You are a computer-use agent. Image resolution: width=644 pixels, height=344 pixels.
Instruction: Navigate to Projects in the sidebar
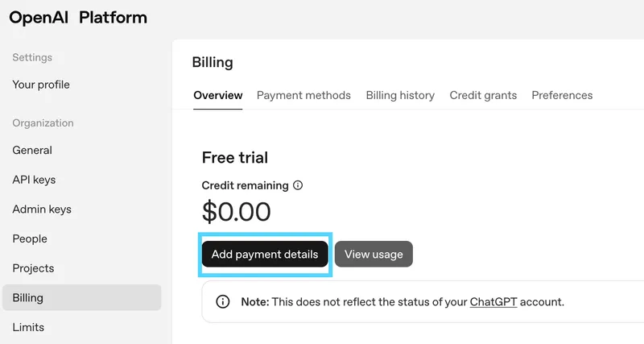tap(33, 268)
